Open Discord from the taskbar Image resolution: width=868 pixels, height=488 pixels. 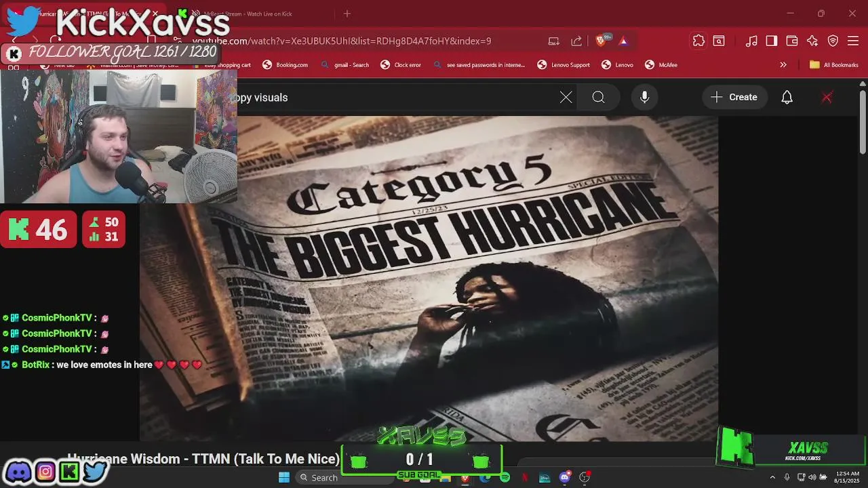(564, 477)
